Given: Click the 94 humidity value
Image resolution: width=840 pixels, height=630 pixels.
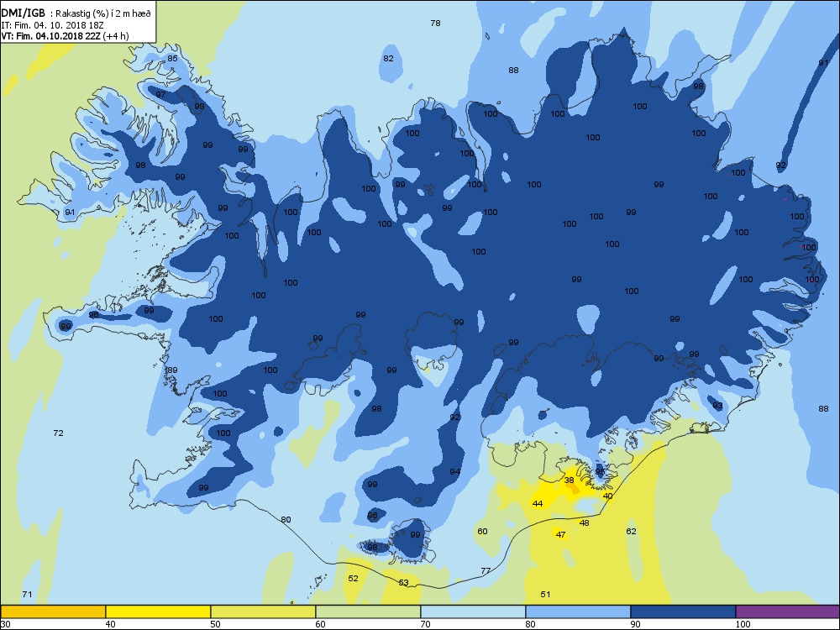Looking at the screenshot, I should click(x=454, y=472).
